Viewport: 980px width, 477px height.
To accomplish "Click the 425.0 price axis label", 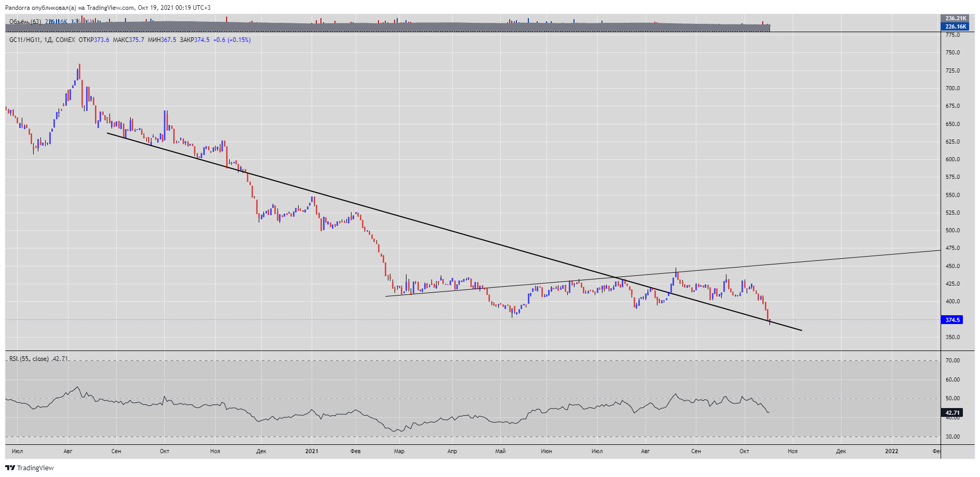I will [x=953, y=284].
